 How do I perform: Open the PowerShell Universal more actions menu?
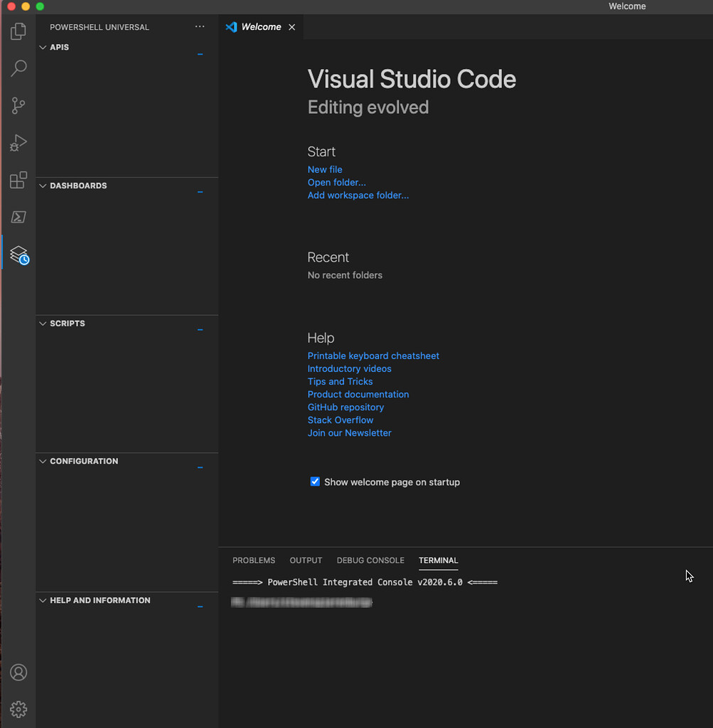[200, 26]
